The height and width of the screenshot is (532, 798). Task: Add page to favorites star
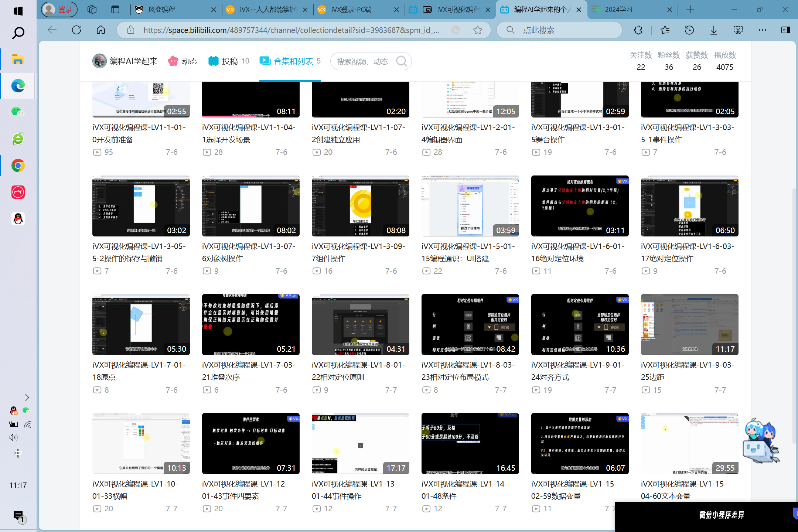point(478,30)
